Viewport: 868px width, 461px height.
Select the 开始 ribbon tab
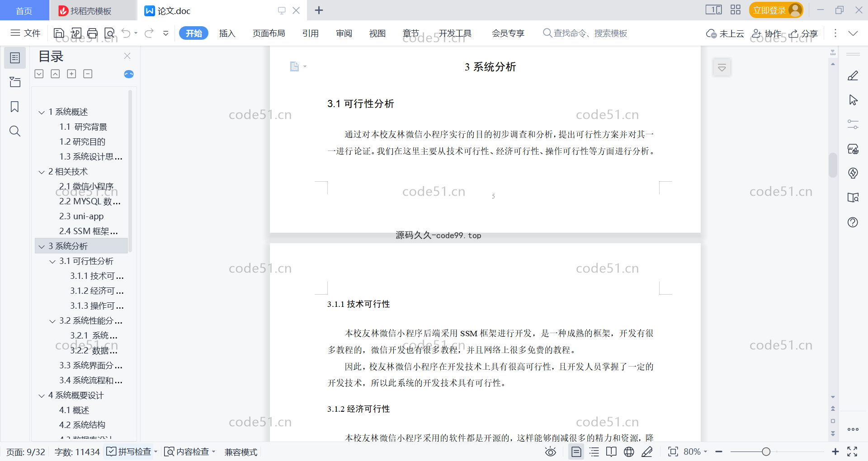(x=193, y=33)
